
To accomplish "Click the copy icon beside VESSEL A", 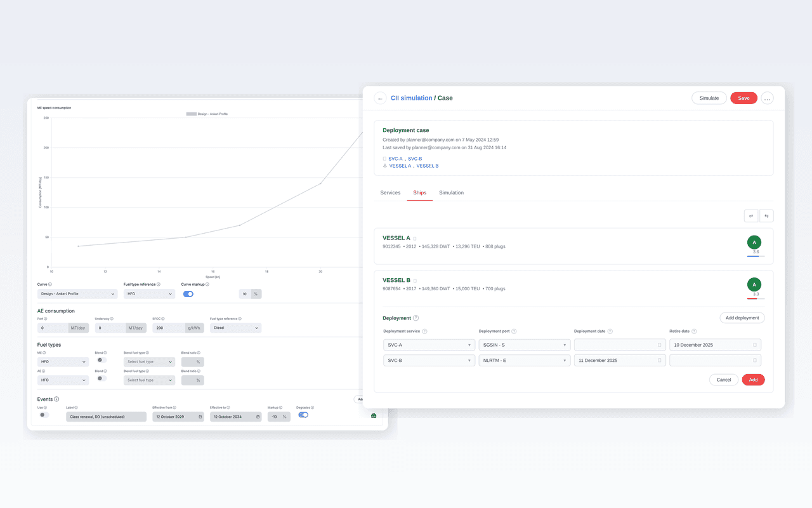I will tap(415, 239).
